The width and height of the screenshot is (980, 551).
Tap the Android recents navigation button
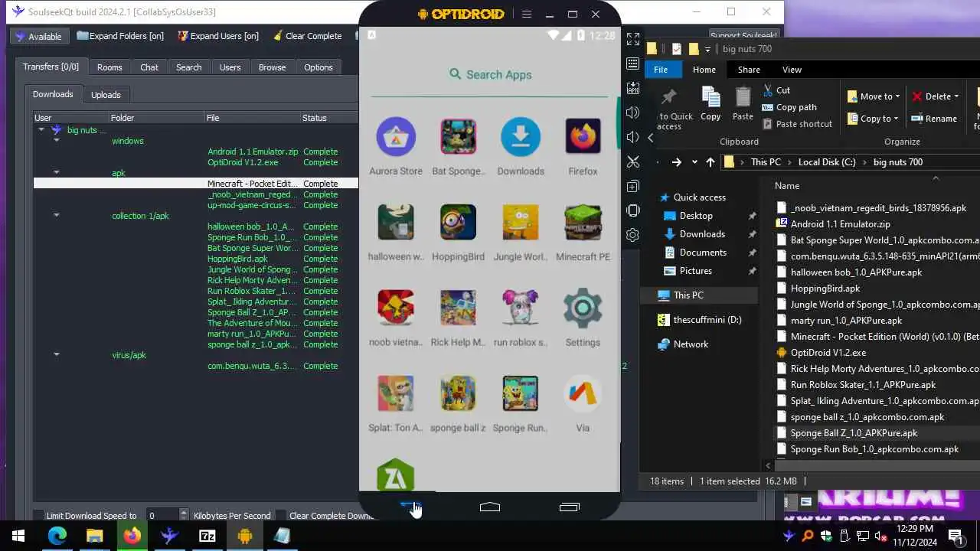(570, 507)
